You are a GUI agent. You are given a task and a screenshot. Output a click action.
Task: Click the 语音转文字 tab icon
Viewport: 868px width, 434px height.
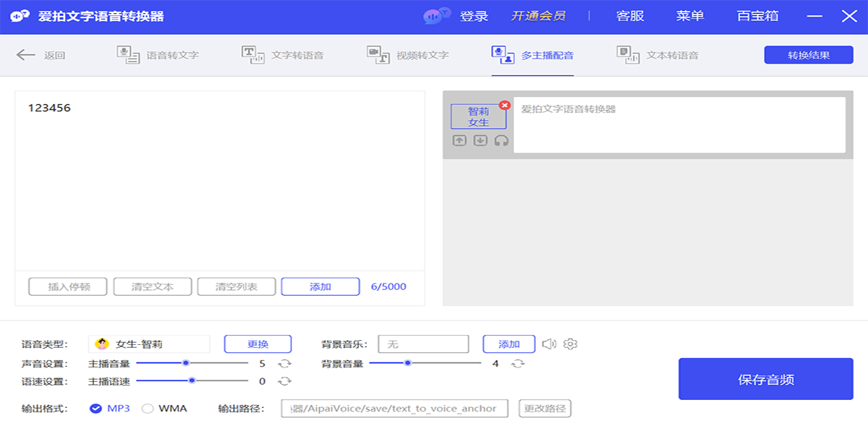pyautogui.click(x=128, y=55)
